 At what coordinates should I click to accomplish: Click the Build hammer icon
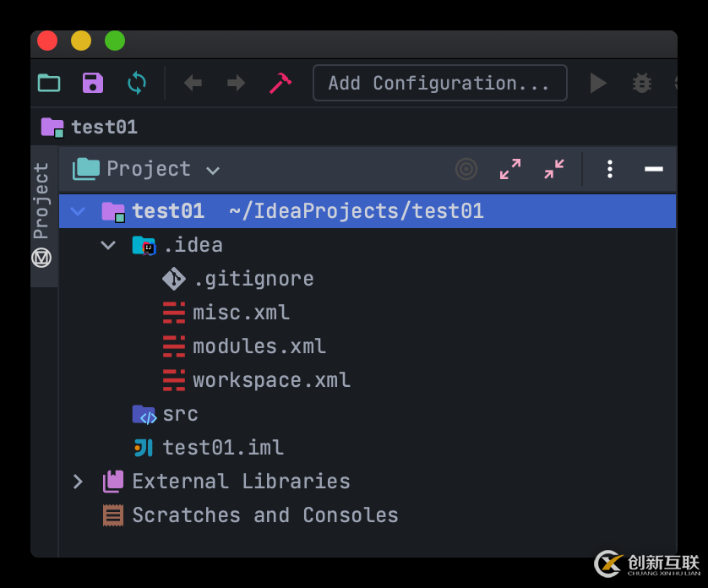tap(280, 82)
